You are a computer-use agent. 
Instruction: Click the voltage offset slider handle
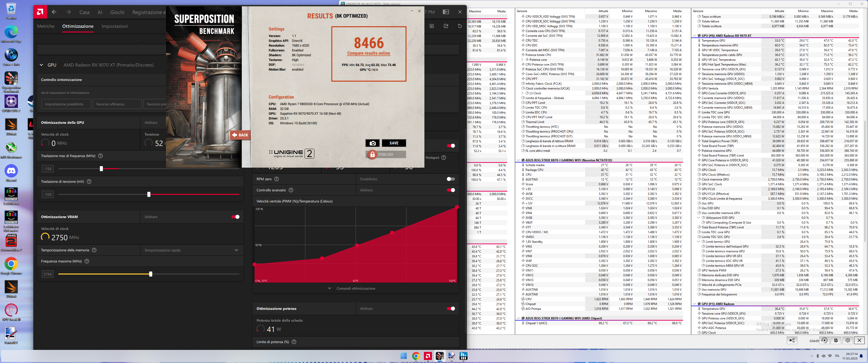tap(149, 194)
